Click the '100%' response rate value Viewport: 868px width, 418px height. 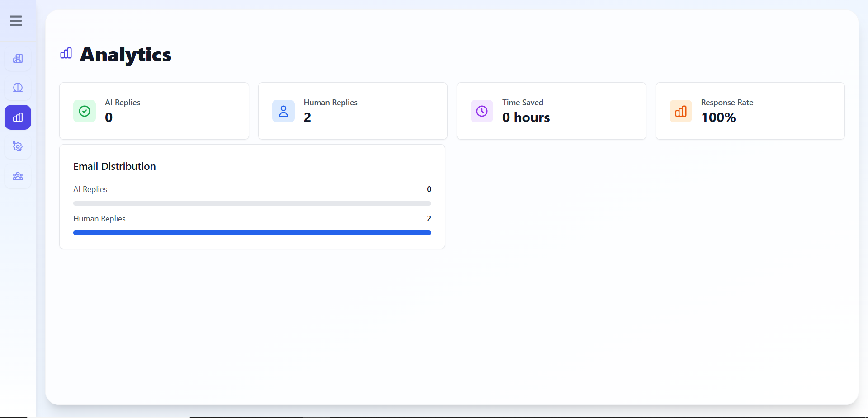[718, 117]
